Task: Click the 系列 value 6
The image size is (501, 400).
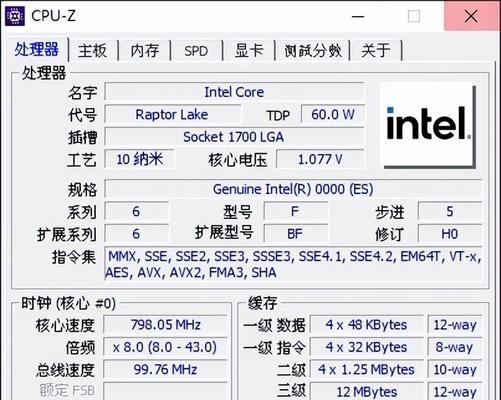Action: coord(136,211)
